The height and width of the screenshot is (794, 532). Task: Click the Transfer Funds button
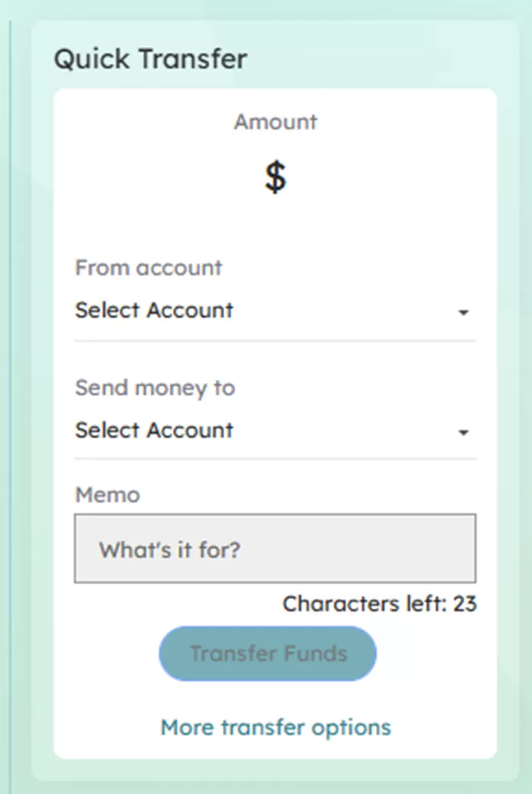(x=268, y=653)
